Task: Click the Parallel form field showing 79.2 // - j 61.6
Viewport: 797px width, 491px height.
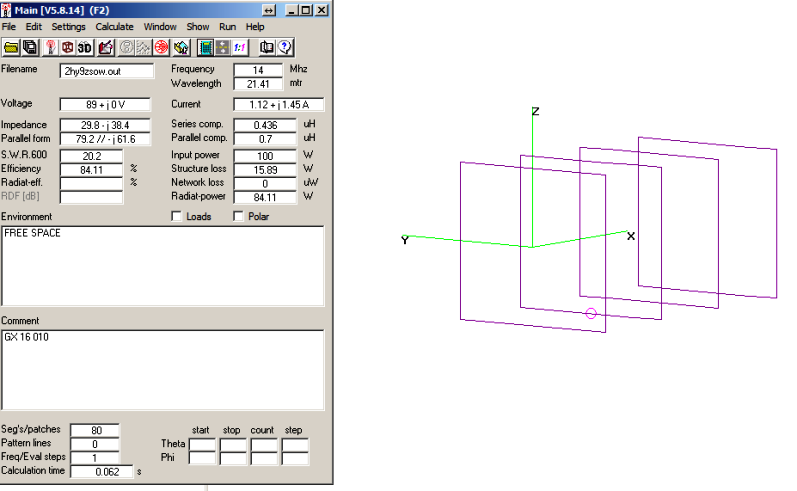Action: pos(105,139)
